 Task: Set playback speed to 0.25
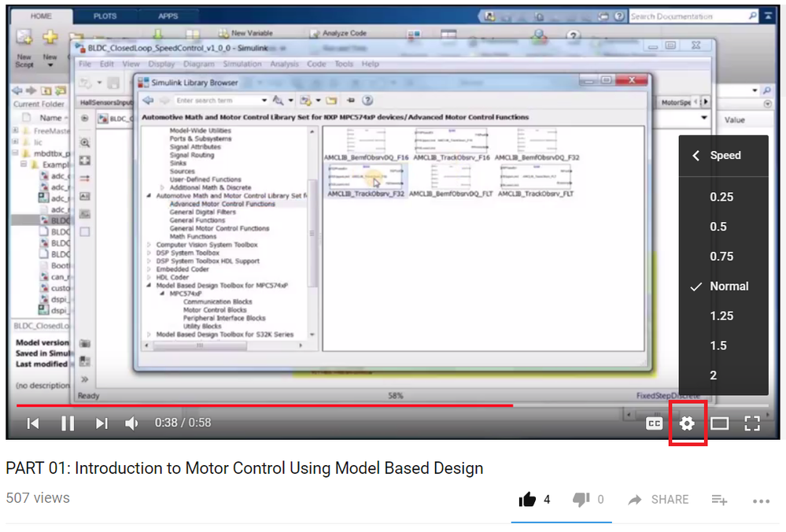click(x=723, y=197)
